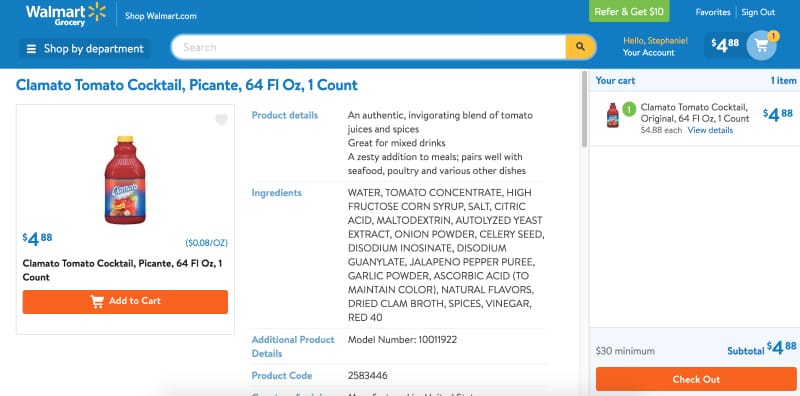Click the Clamato bottle thumbnail in cart
The image size is (800, 396).
pos(612,115)
